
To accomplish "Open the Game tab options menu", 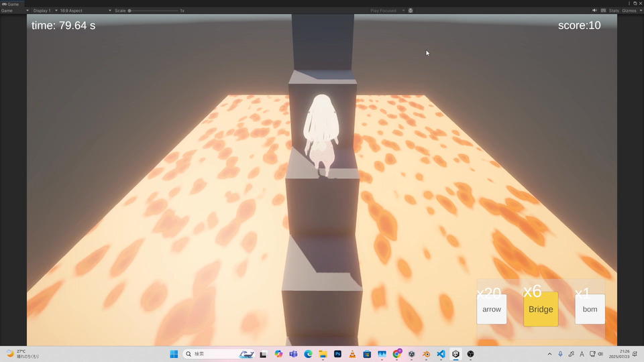I will pos(629,3).
